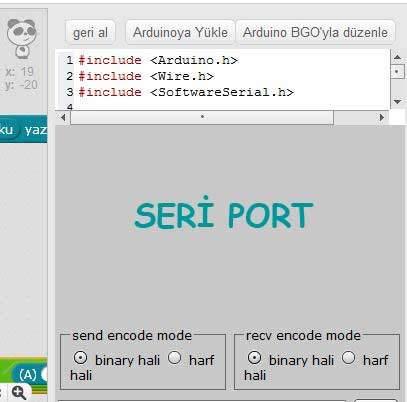Click '#include <Arduino.h>' code line
Image resolution: width=407 pixels, height=402 pixels.
tap(158, 60)
